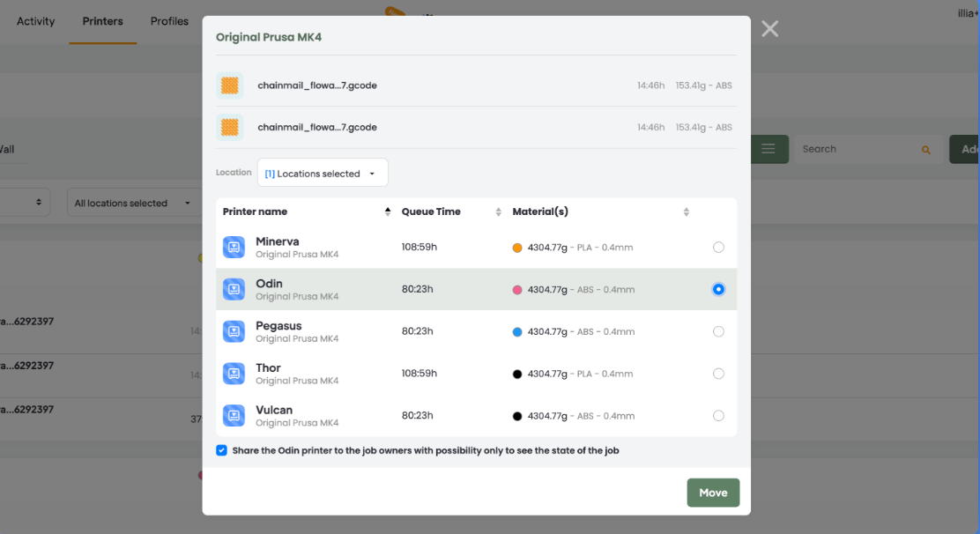
Task: Click the Odin printer icon
Action: coord(234,289)
